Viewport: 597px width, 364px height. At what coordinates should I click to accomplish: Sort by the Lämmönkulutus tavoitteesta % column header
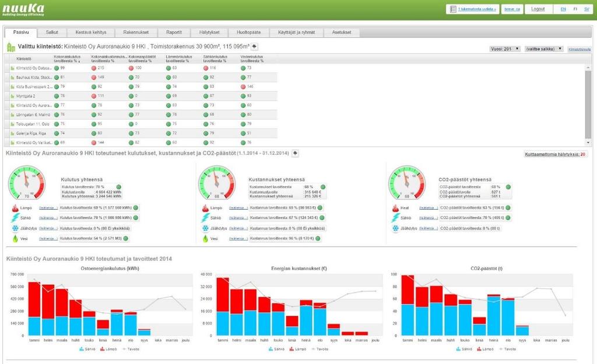[182, 59]
